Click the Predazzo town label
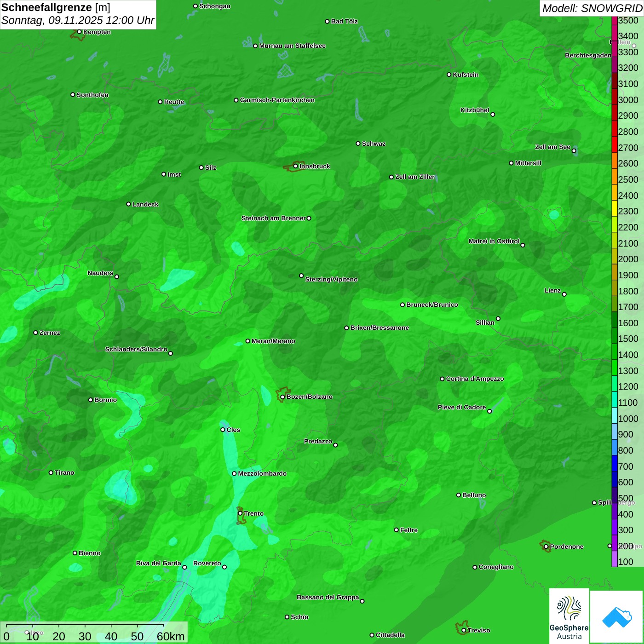Screen dimensions: 644x644 point(318,441)
